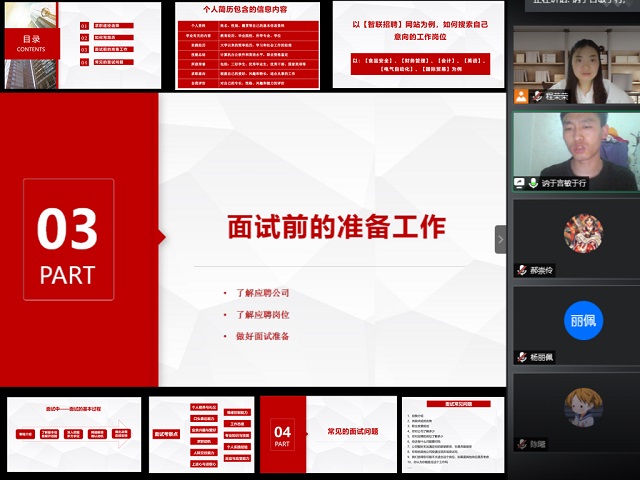The image size is (640, 480).
Task: Click the muted mic icon beside 郝崇伶
Action: coord(522,270)
